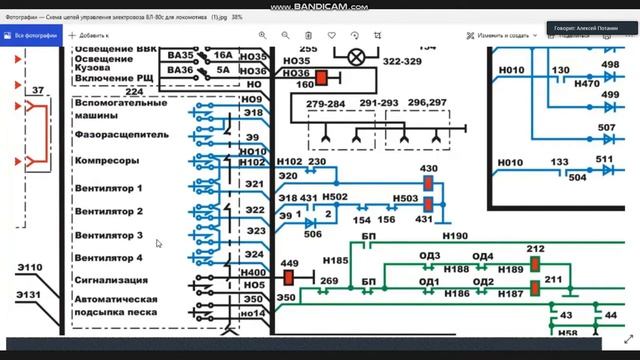The width and height of the screenshot is (640, 360).
Task: Click the 'Вспомогательные машины' label
Action: [x=121, y=109]
